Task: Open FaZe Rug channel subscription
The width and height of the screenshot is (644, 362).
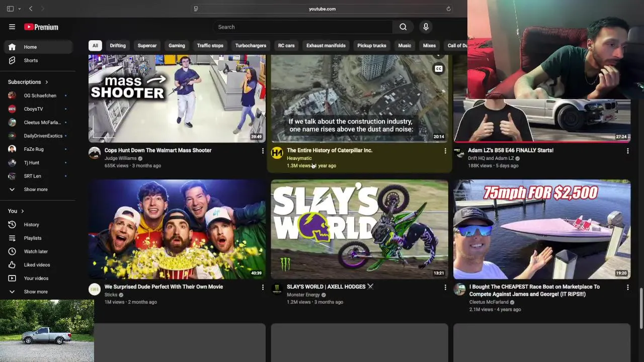Action: 38,149
